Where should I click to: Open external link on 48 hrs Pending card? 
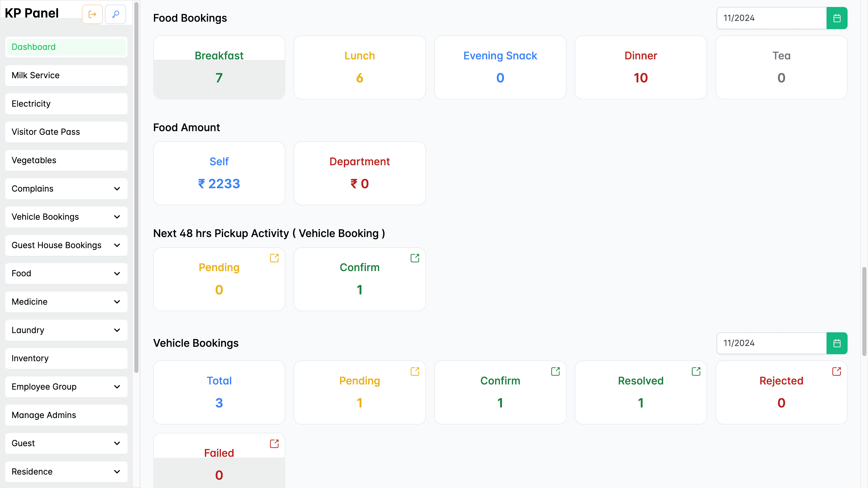click(x=274, y=258)
